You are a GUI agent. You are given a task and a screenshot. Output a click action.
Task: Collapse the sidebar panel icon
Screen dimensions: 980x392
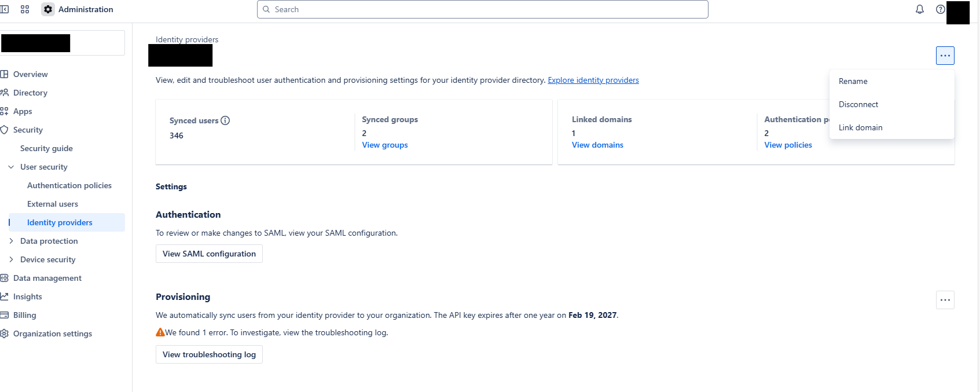tap(4, 9)
